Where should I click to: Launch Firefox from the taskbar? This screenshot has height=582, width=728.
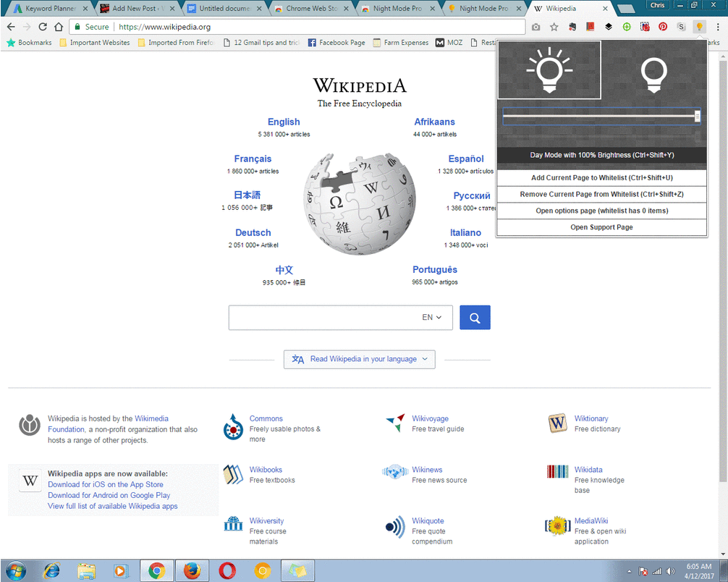click(192, 571)
